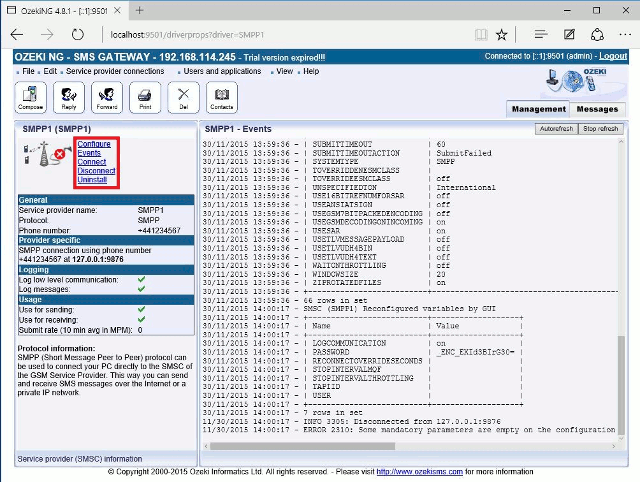This screenshot has width=640, height=482.
Task: Click scroll right arrow of events log
Action: (613, 446)
